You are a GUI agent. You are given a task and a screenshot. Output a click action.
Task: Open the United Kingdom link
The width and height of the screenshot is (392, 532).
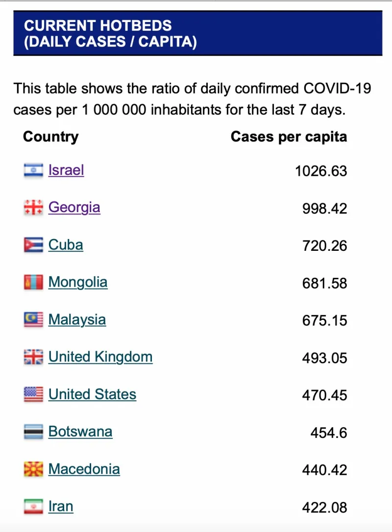[x=100, y=357]
